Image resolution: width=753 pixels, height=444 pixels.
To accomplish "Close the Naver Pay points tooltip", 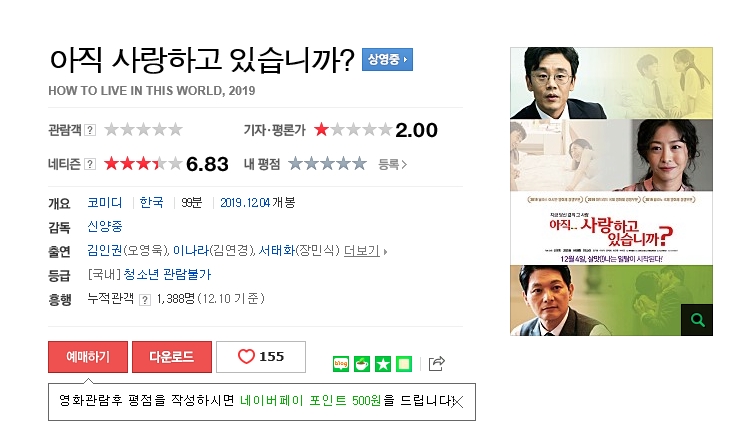I will point(457,402).
